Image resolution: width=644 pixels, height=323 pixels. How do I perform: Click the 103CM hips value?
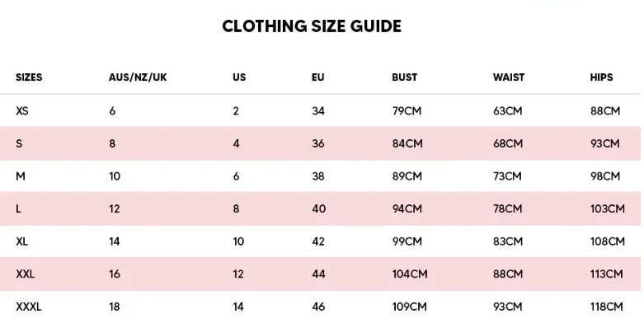608,209
